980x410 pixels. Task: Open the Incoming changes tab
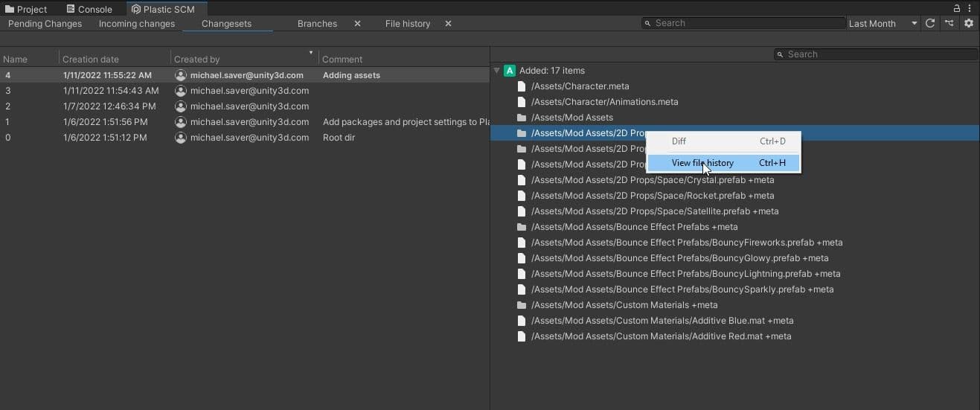pyautogui.click(x=137, y=24)
